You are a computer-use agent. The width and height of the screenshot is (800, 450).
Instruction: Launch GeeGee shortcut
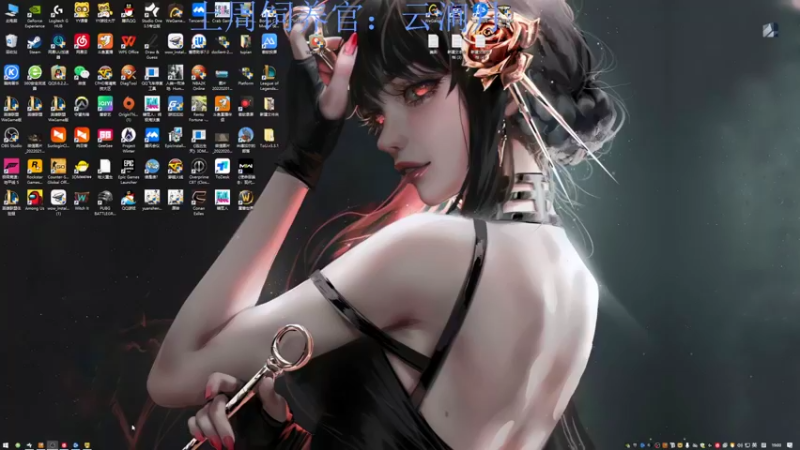pyautogui.click(x=105, y=135)
